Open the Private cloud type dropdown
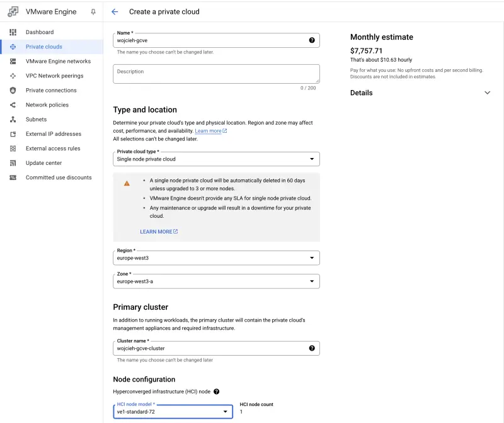 (x=216, y=159)
